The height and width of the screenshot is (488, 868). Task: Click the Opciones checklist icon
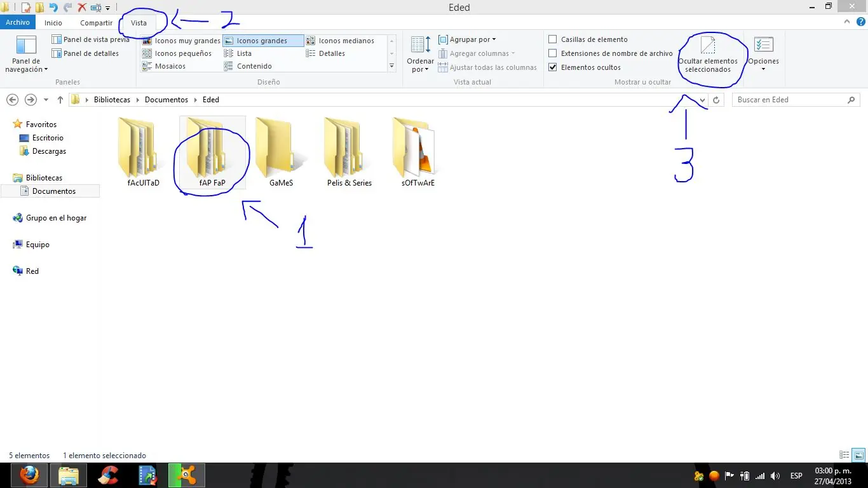(763, 46)
